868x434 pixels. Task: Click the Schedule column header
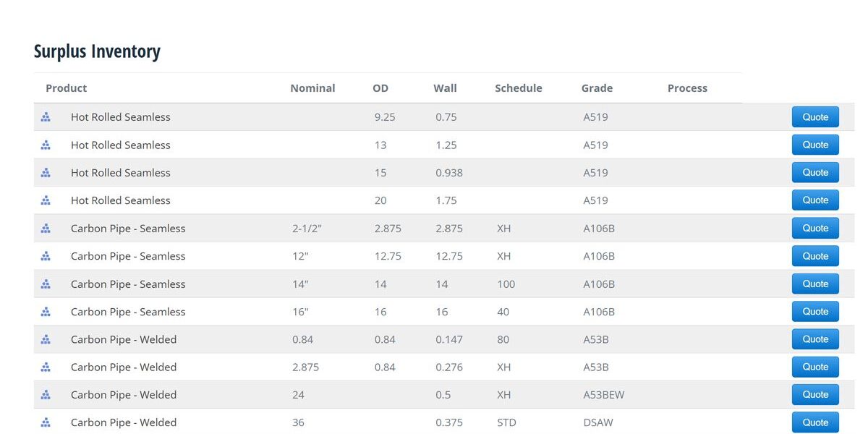pyautogui.click(x=518, y=88)
